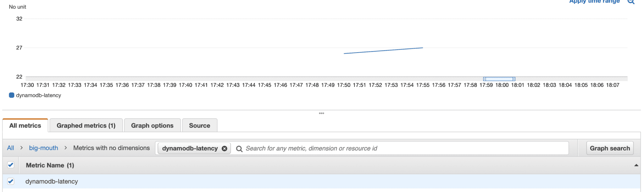Select the All metrics tab
The width and height of the screenshot is (644, 192).
point(25,125)
